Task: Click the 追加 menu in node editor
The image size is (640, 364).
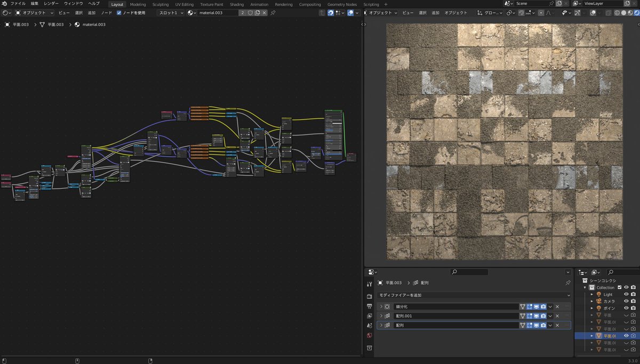Action: pos(92,12)
